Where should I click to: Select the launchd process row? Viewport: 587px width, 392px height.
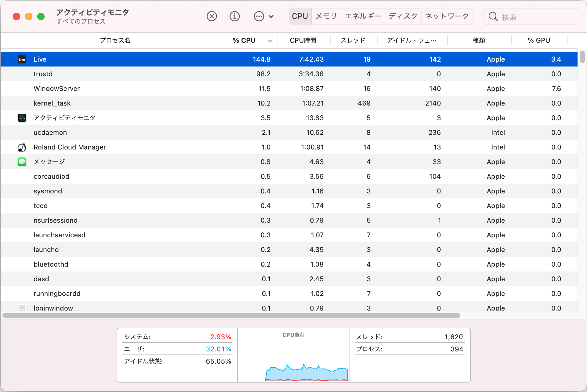[289, 250]
